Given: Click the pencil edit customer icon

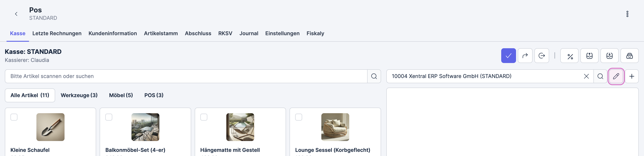Looking at the screenshot, I should pyautogui.click(x=616, y=76).
